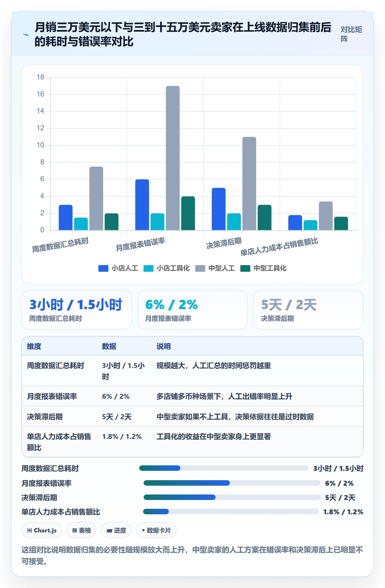Click the blue 小店人工 bar in 决策滞后期 group
385x588 pixels.
(x=219, y=209)
